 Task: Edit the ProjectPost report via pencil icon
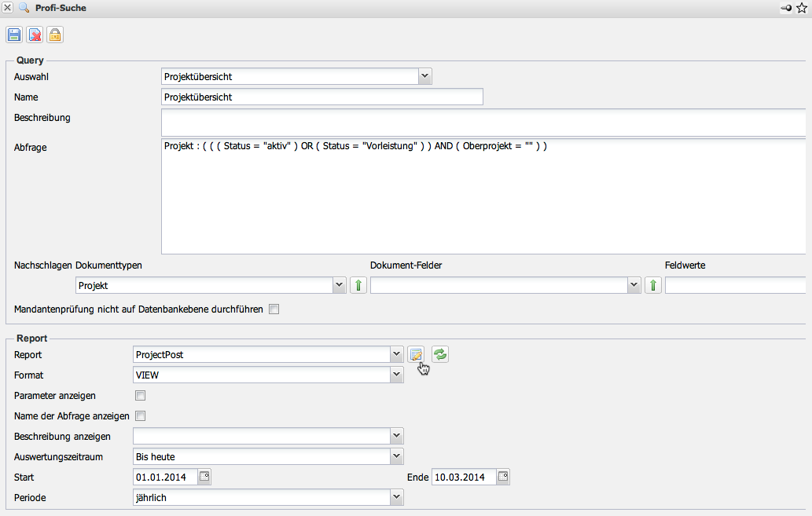coord(416,355)
